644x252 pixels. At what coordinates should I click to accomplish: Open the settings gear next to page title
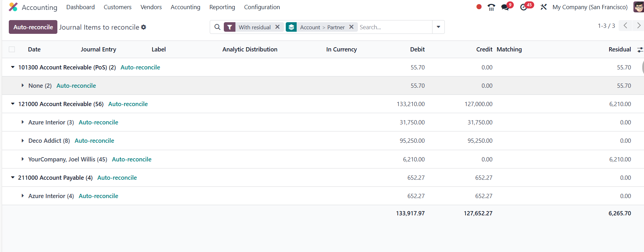tap(144, 27)
